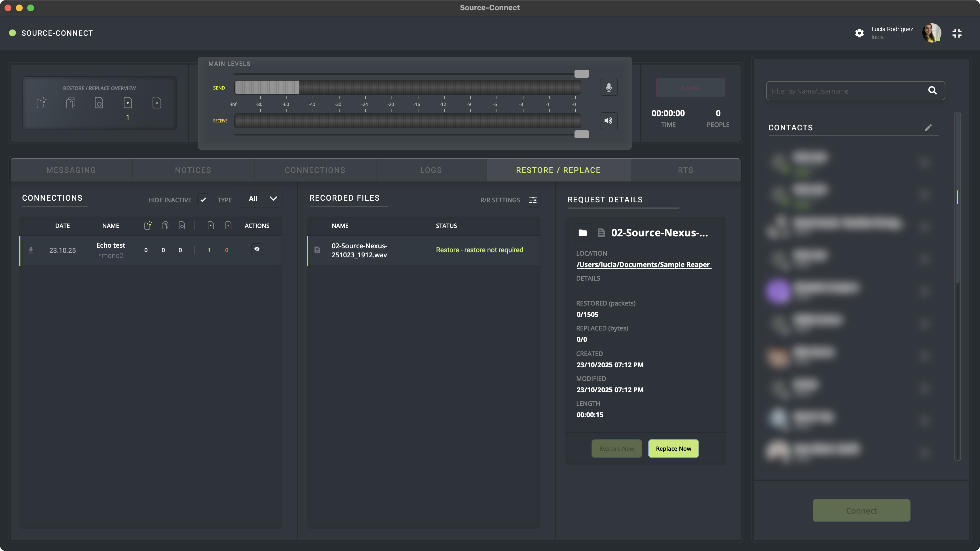This screenshot has height=551, width=980.
Task: Switch to the Logs tab
Action: click(431, 170)
